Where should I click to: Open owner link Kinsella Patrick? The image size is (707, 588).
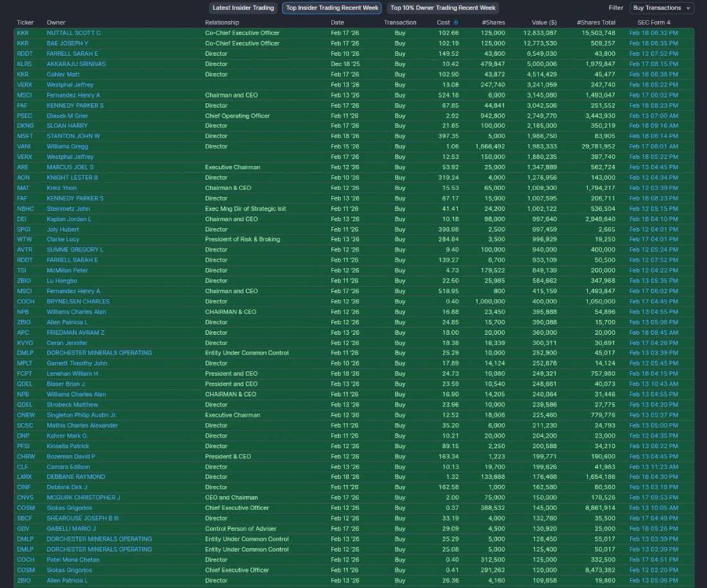point(67,447)
